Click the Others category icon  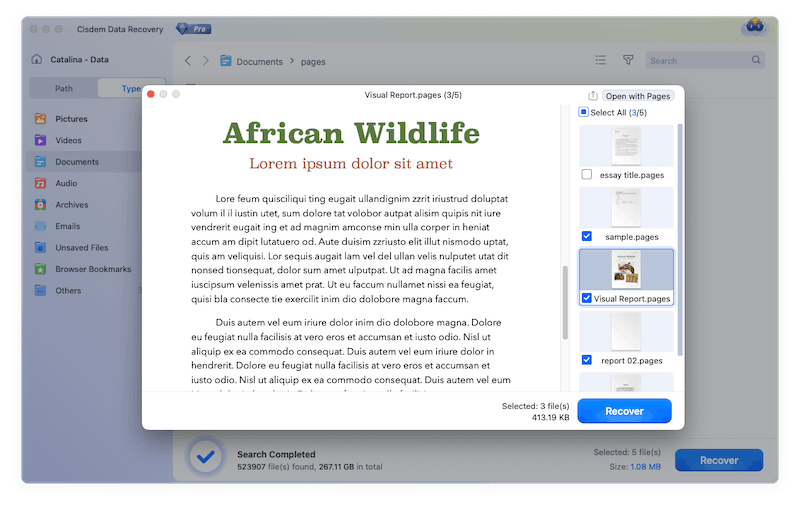(x=40, y=290)
